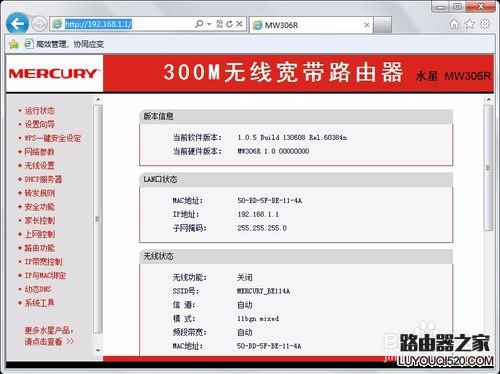This screenshot has height=374, width=500.
Task: Click the 无线功能 关闭 status value
Action: (x=245, y=277)
